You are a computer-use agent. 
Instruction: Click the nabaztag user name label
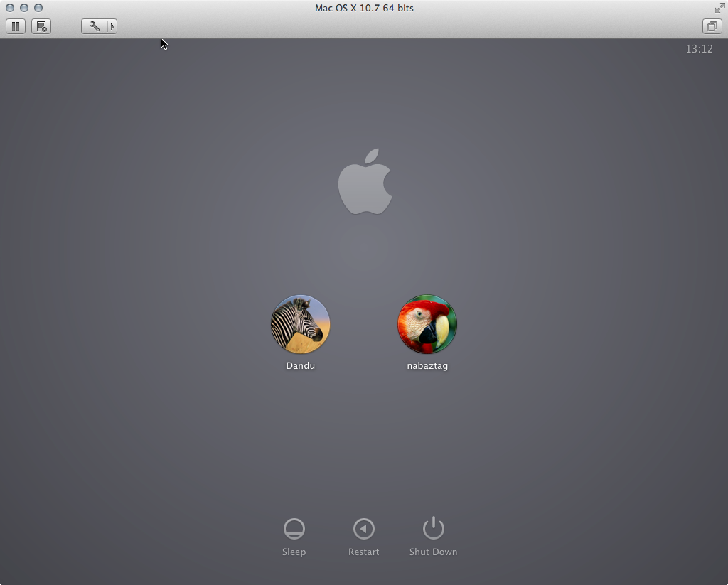click(427, 366)
